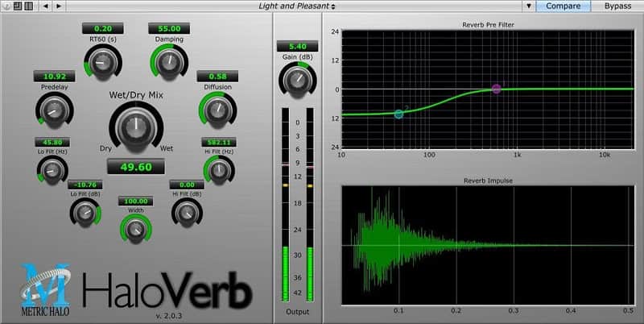Click the output Gain (dB) knob
This screenshot has height=324, width=644.
(297, 79)
